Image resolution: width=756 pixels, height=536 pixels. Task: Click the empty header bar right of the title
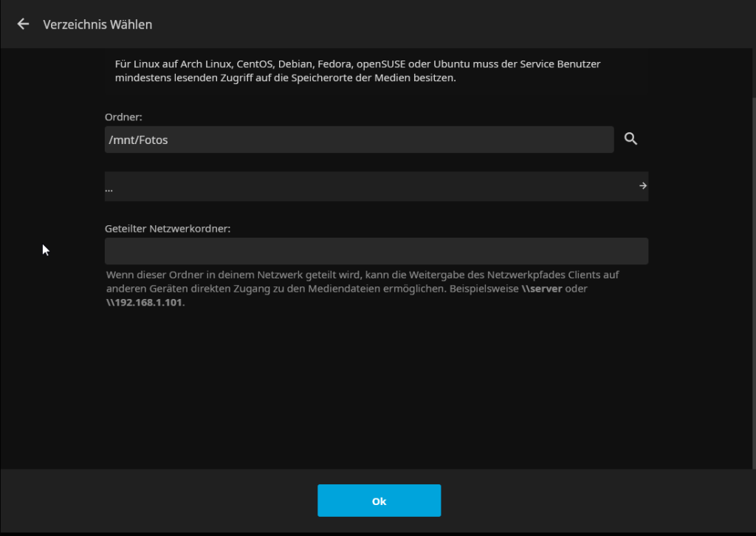pos(443,24)
